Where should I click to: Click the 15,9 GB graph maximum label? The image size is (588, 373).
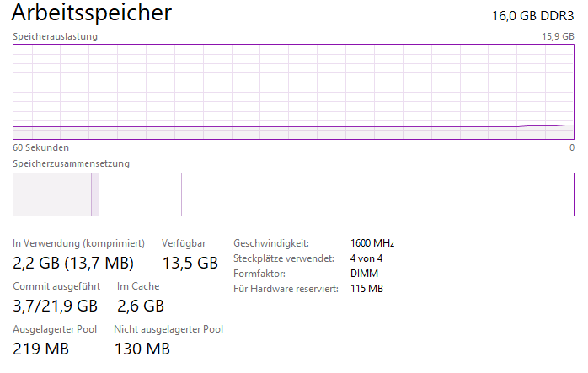tap(558, 36)
